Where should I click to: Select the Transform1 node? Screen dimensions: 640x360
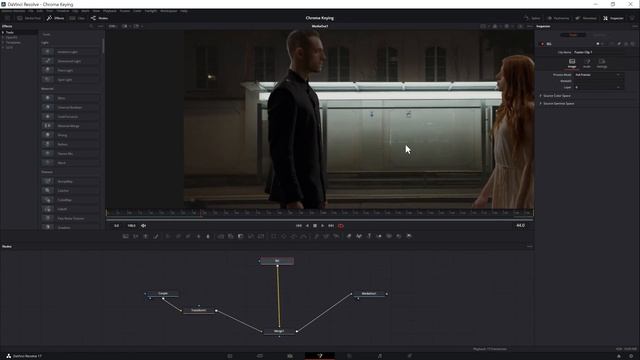pos(199,310)
